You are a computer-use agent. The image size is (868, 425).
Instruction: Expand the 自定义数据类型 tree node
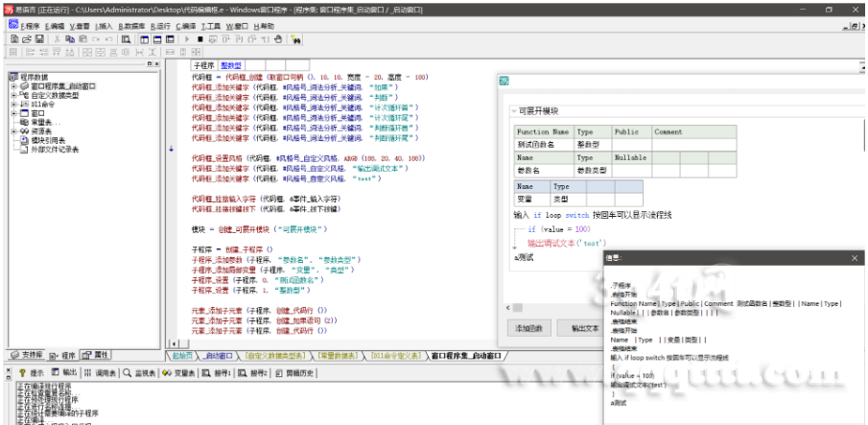click(x=13, y=95)
